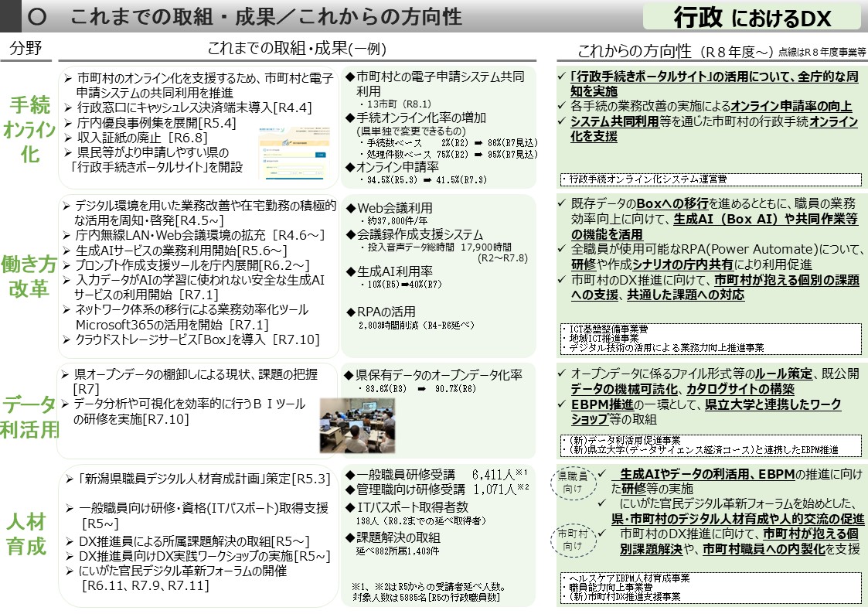Click the 生成AI(Box AI)や共同作業等 underlined text
This screenshot has height=614, width=868.
(765, 219)
